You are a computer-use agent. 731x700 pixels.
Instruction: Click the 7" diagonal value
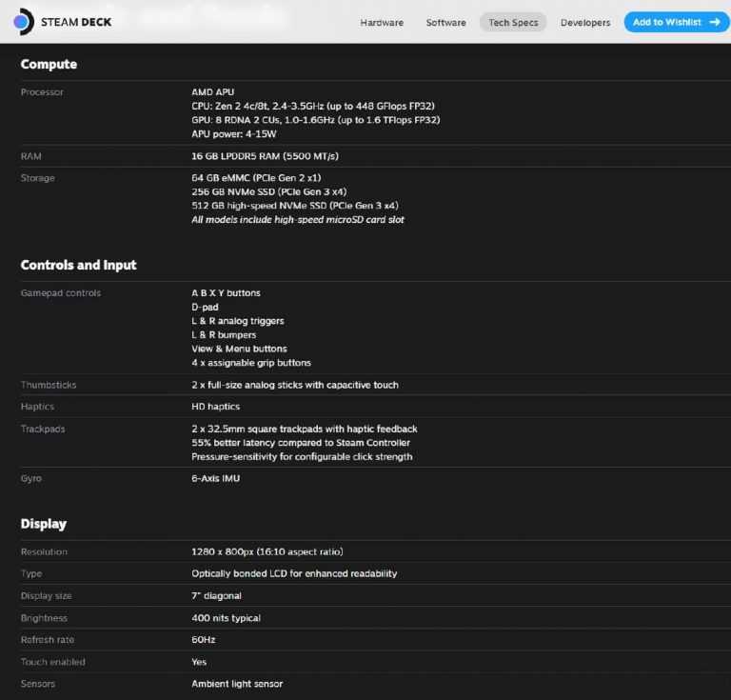tap(216, 596)
